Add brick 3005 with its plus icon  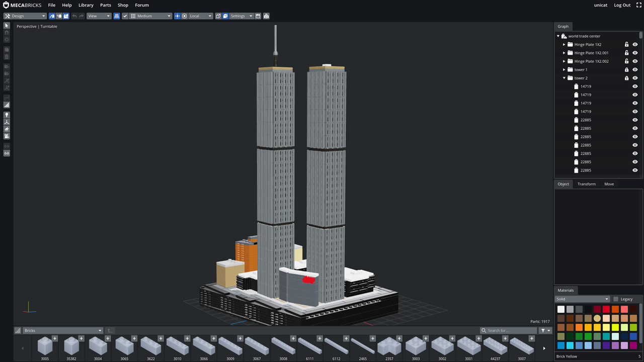pos(55,338)
